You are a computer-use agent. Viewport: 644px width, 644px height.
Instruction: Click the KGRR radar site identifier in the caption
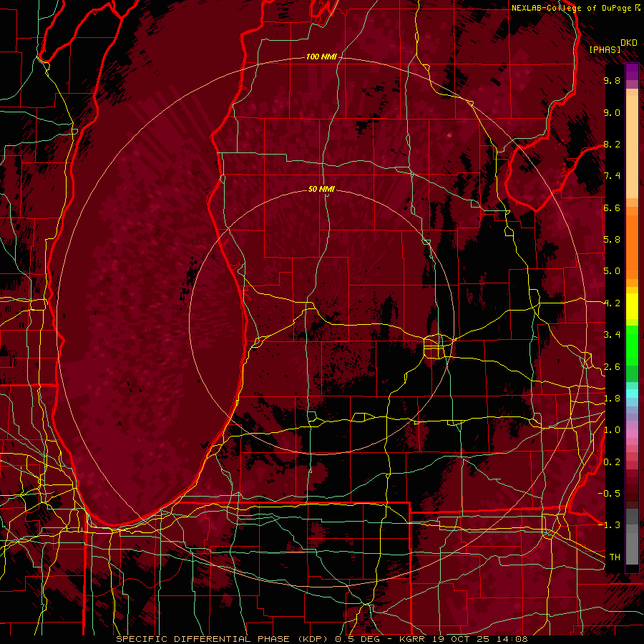click(x=412, y=639)
